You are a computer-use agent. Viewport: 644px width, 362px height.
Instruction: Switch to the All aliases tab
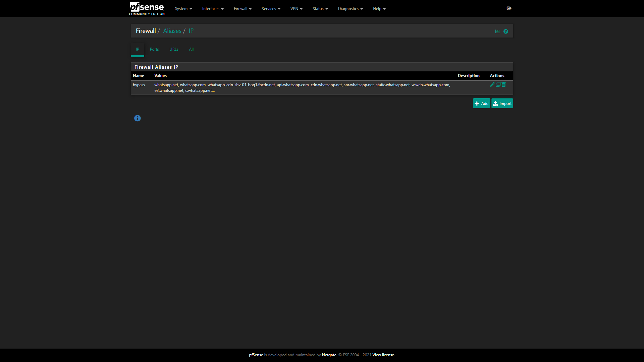tap(191, 49)
